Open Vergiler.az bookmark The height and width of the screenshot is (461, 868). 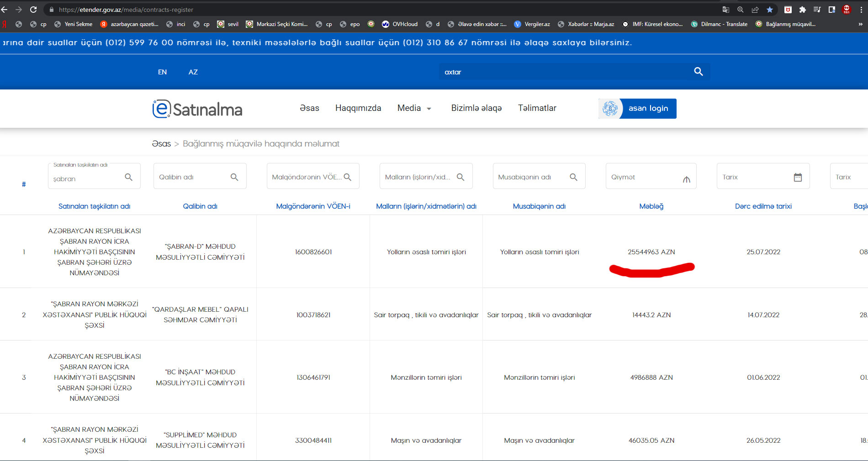pyautogui.click(x=532, y=24)
